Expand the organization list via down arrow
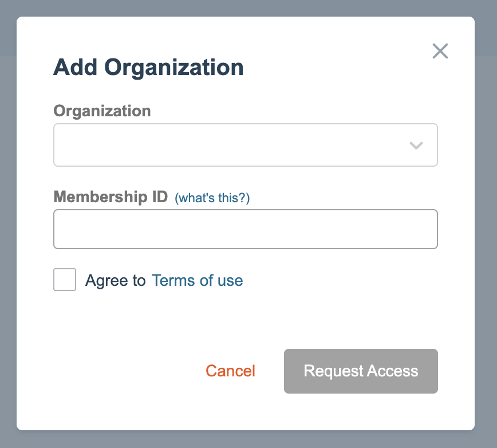 [x=416, y=146]
